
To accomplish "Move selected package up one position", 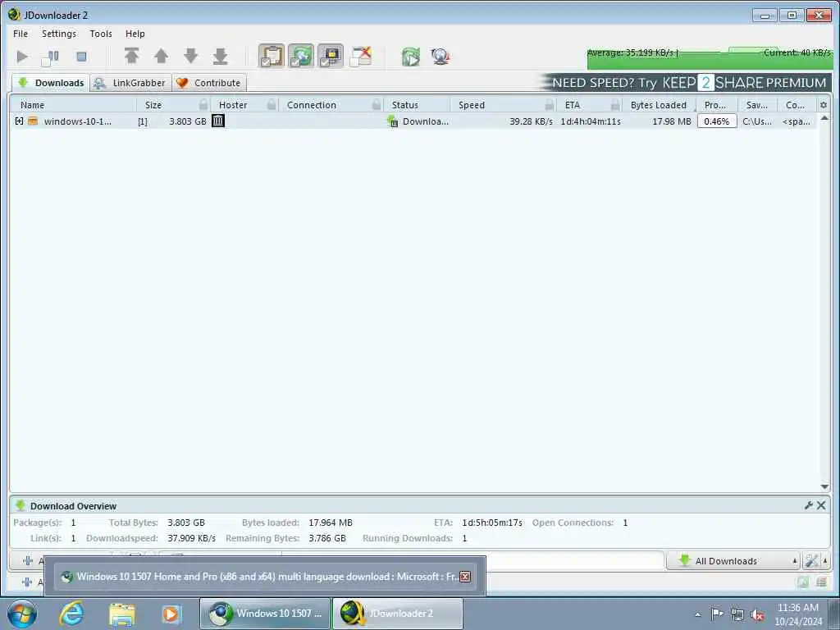I will [x=162, y=56].
